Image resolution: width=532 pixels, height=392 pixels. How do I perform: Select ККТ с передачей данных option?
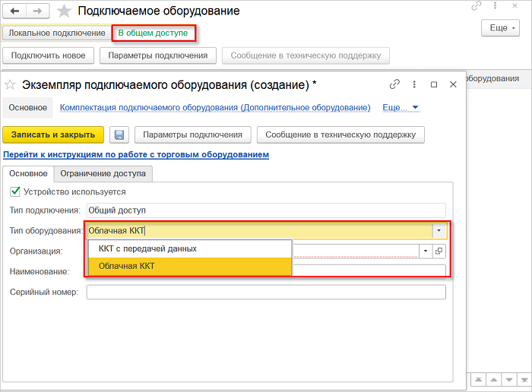(x=147, y=248)
